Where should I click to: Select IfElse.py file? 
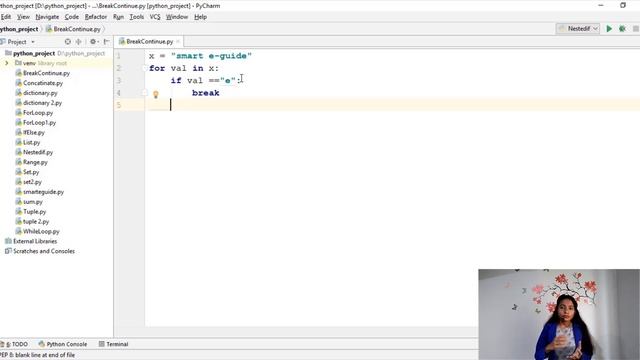coord(34,133)
